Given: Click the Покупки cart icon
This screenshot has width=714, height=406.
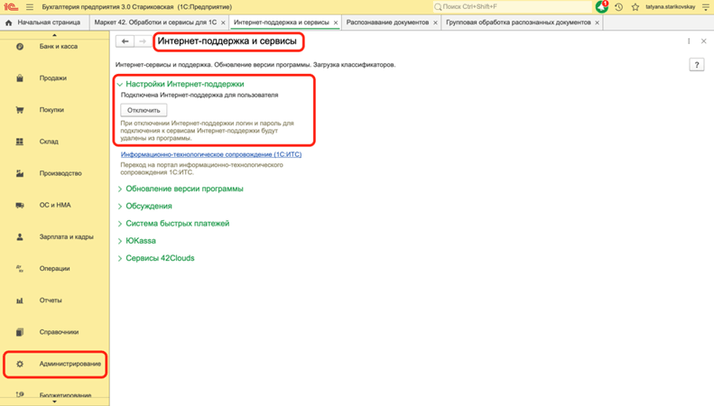Looking at the screenshot, I should pos(20,110).
